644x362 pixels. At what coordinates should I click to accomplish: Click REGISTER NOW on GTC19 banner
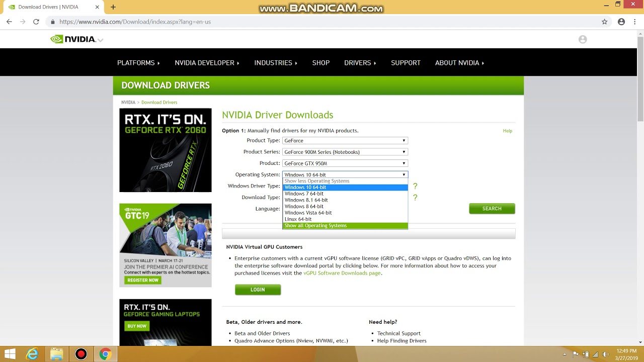pyautogui.click(x=143, y=280)
